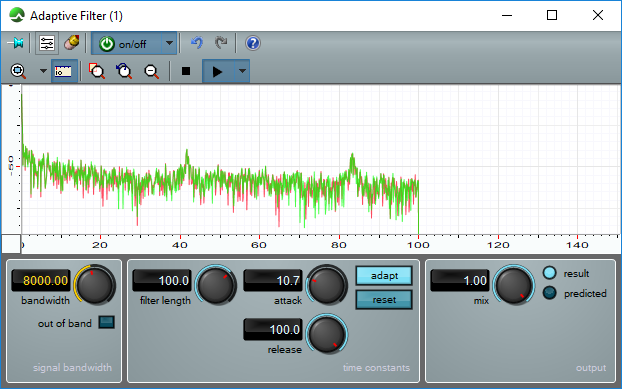Open the settings sliders icon
Viewport: 622px width, 389px height.
[47, 43]
